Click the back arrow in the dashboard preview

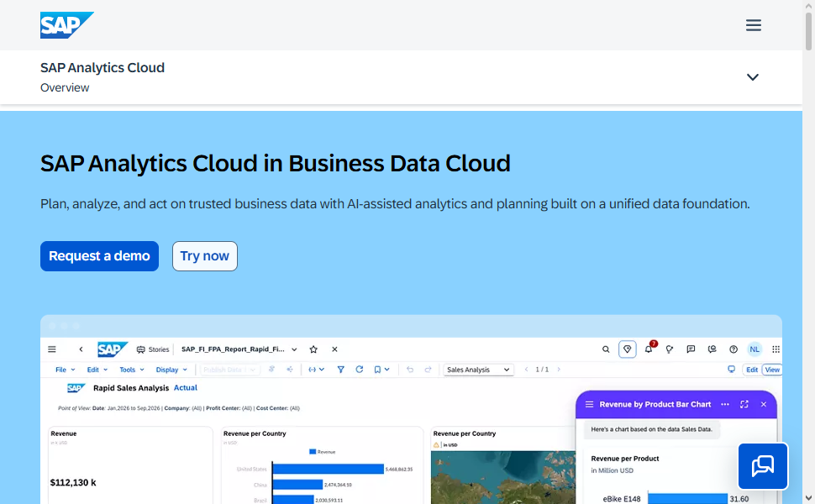click(x=81, y=349)
